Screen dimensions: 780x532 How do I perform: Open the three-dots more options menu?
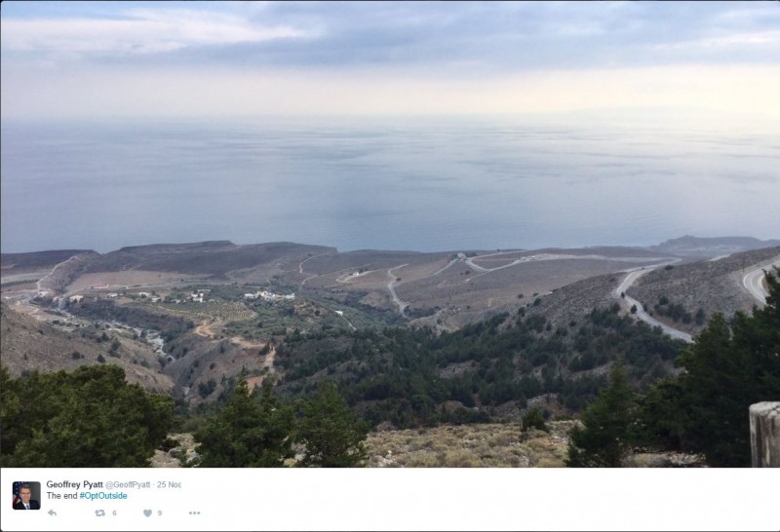194,513
